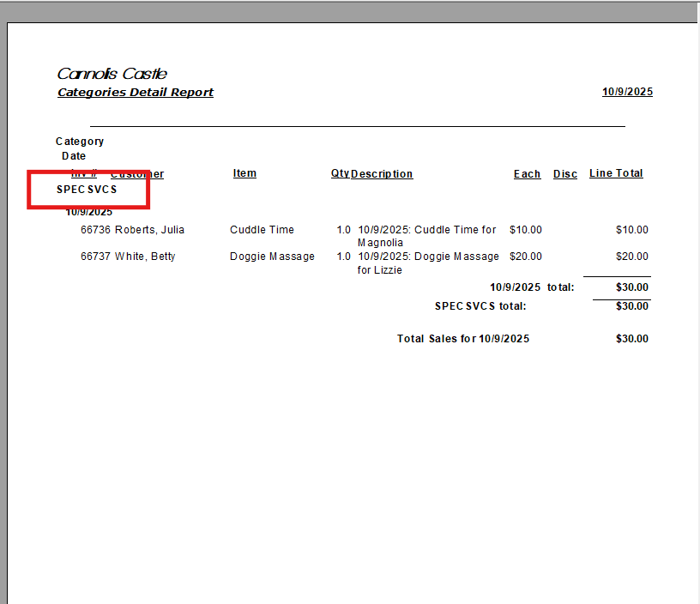Click the report date in top-right corner
Viewport: 700px width, 604px height.
click(626, 93)
